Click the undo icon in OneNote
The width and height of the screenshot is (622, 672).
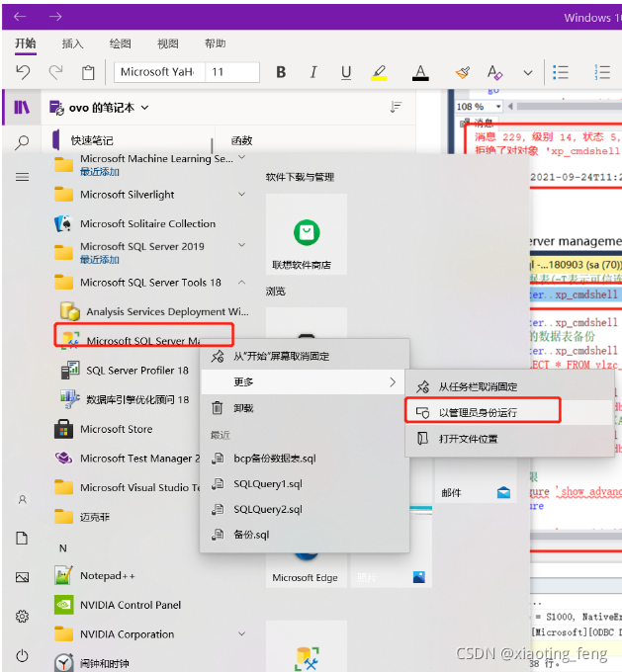click(x=23, y=72)
